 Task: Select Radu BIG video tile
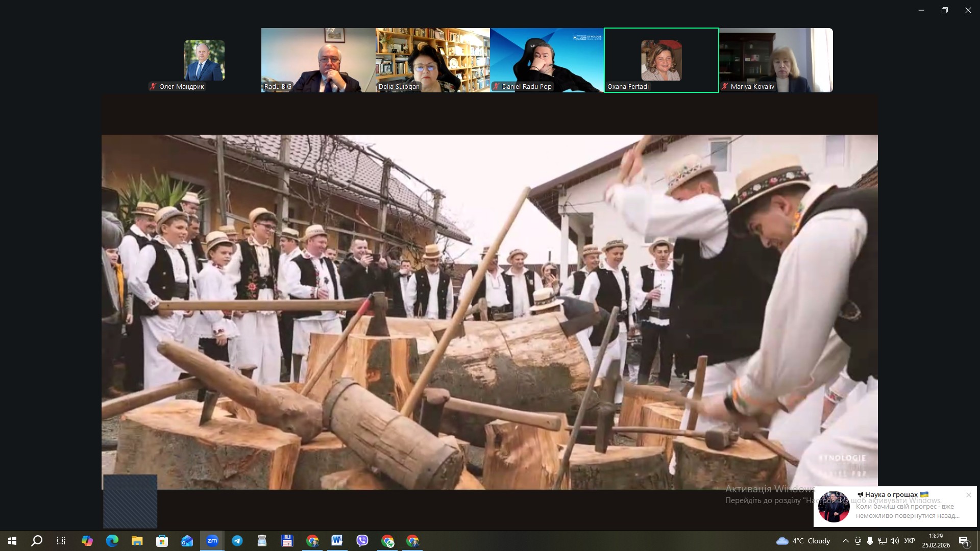tap(318, 60)
